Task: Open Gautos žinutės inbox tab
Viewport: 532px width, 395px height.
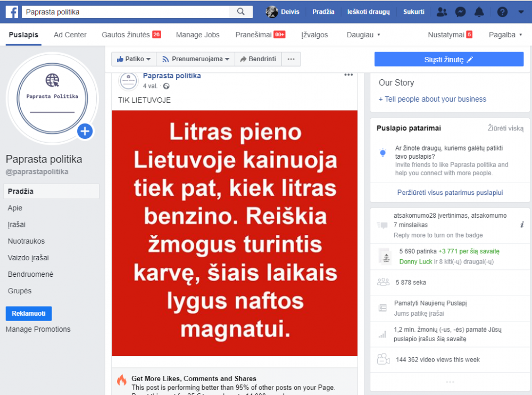Action: [131, 35]
